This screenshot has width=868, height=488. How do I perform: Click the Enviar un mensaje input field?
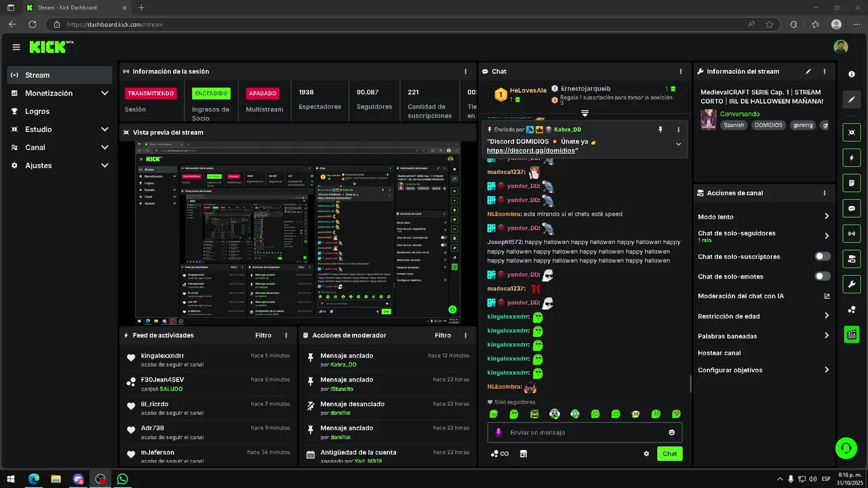point(585,432)
